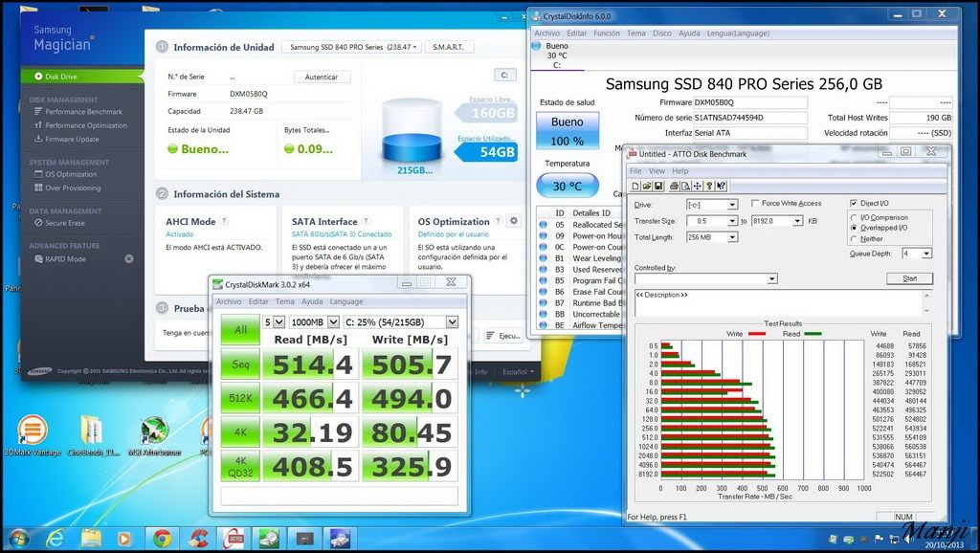Uncheck the Direct I/O checkbox
This screenshot has height=553, width=980.
(854, 203)
